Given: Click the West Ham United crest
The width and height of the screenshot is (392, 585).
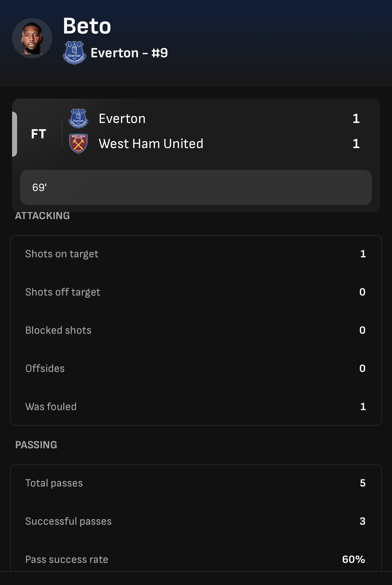Looking at the screenshot, I should coord(78,144).
